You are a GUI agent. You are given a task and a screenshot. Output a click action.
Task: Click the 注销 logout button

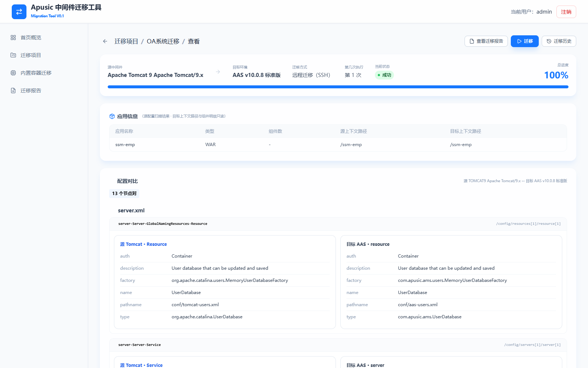pos(566,12)
